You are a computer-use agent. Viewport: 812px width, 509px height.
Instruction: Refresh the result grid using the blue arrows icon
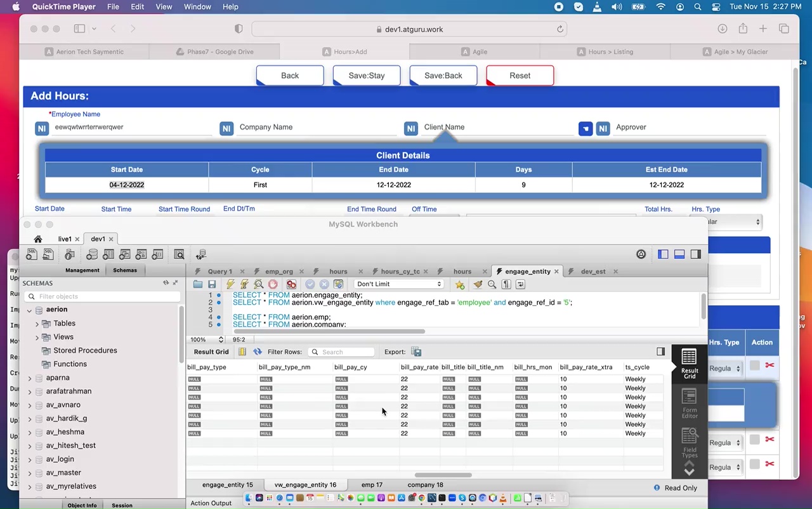point(258,352)
